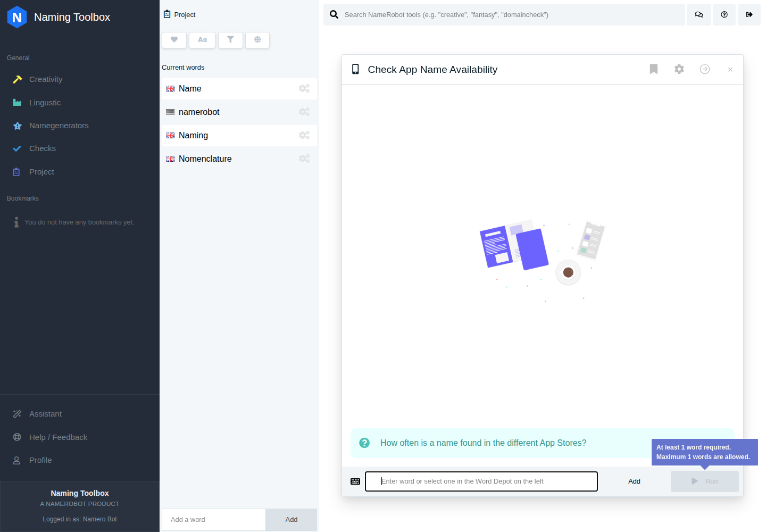The image size is (766, 532).
Task: Click the favorites heart filter button
Action: (x=174, y=40)
